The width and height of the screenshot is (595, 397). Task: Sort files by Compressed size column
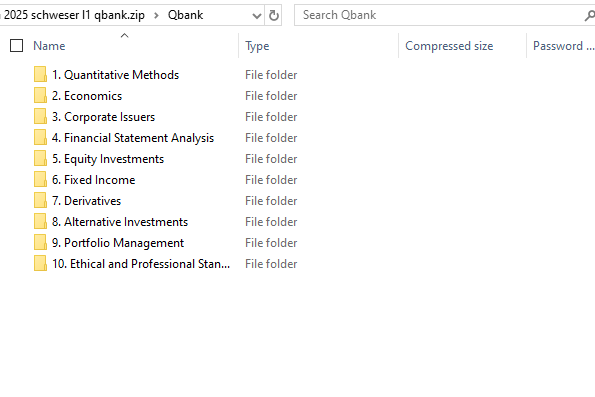[x=449, y=46]
